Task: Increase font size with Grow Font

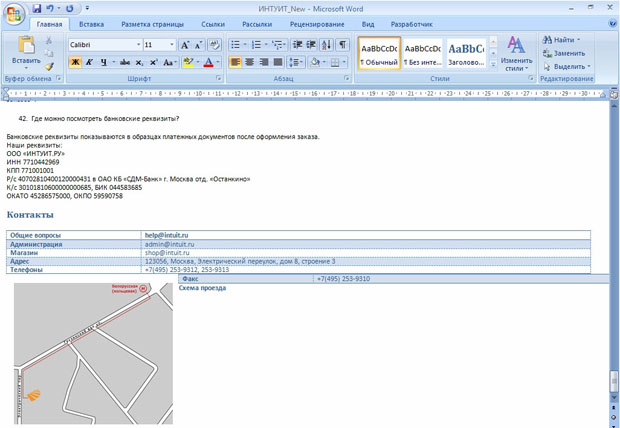Action: [x=185, y=45]
